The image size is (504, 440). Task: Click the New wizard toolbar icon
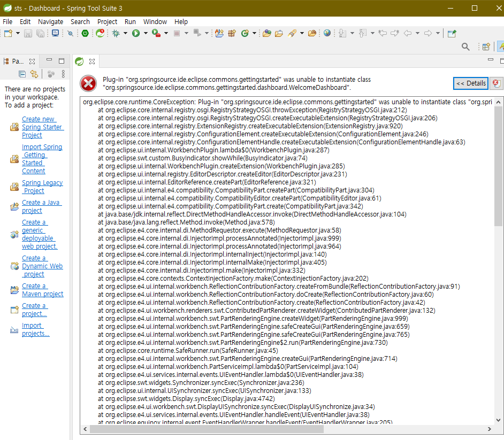pyautogui.click(x=8, y=33)
